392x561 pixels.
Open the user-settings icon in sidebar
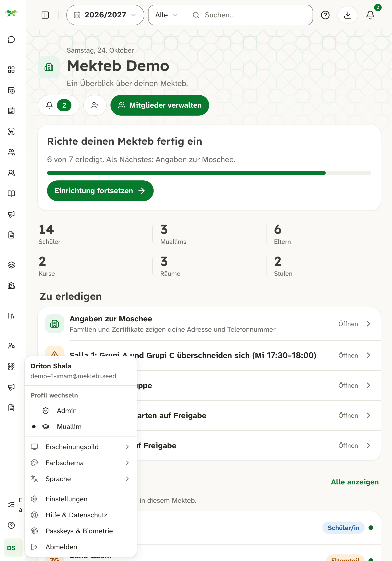[x=11, y=346]
